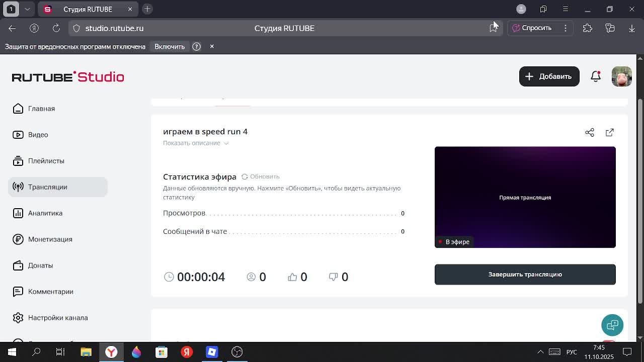Bookmark the page with the bookmark icon
Screen dimensions: 644x362
point(494,28)
